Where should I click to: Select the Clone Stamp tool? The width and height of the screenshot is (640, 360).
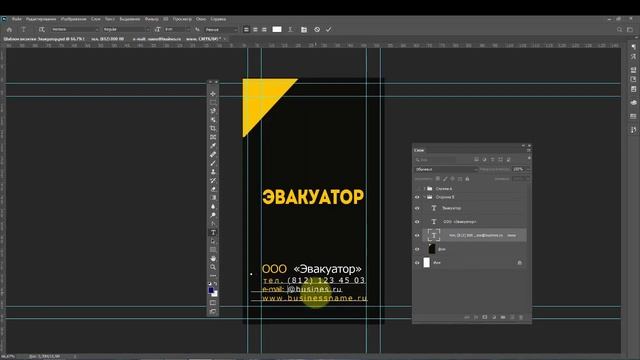(213, 172)
